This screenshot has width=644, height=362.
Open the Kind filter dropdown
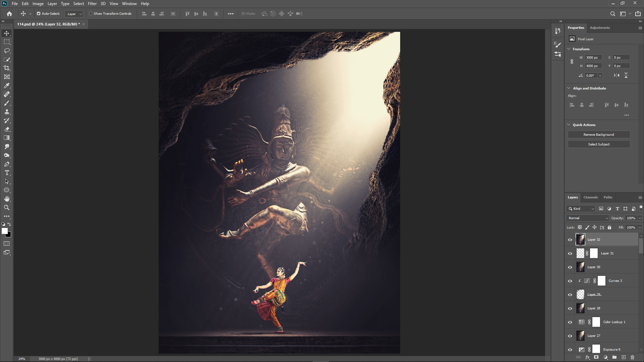pyautogui.click(x=581, y=209)
